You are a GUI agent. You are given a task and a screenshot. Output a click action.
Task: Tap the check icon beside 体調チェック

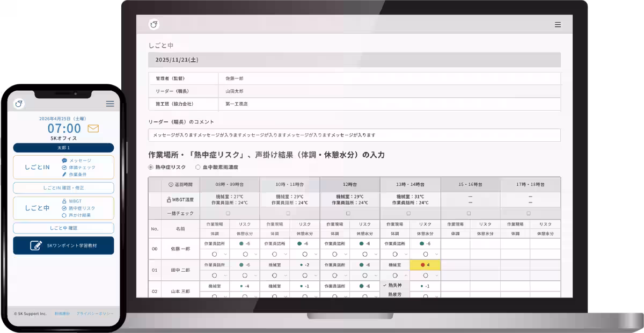[x=64, y=168]
